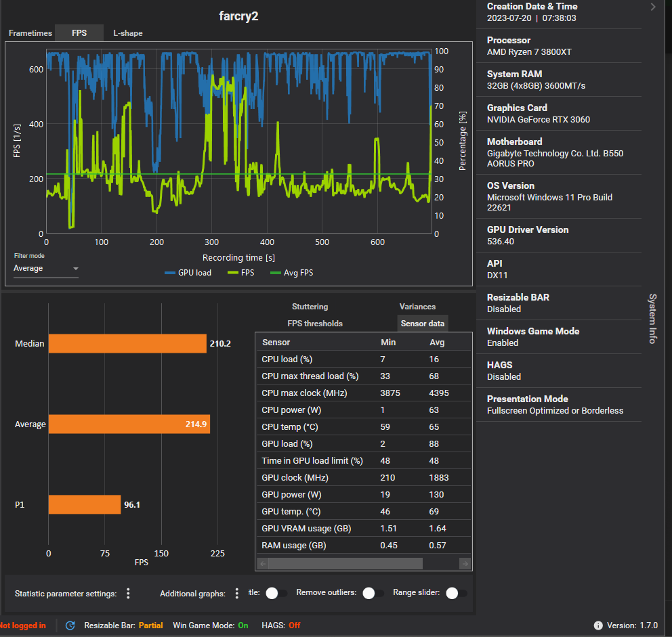672x637 pixels.
Task: Click System RAM 32GB entry
Action: tap(558, 80)
